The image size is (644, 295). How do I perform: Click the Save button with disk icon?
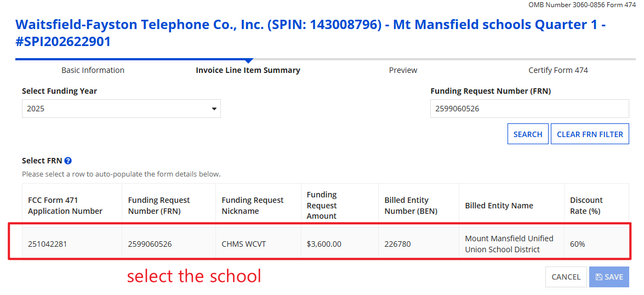pos(609,277)
